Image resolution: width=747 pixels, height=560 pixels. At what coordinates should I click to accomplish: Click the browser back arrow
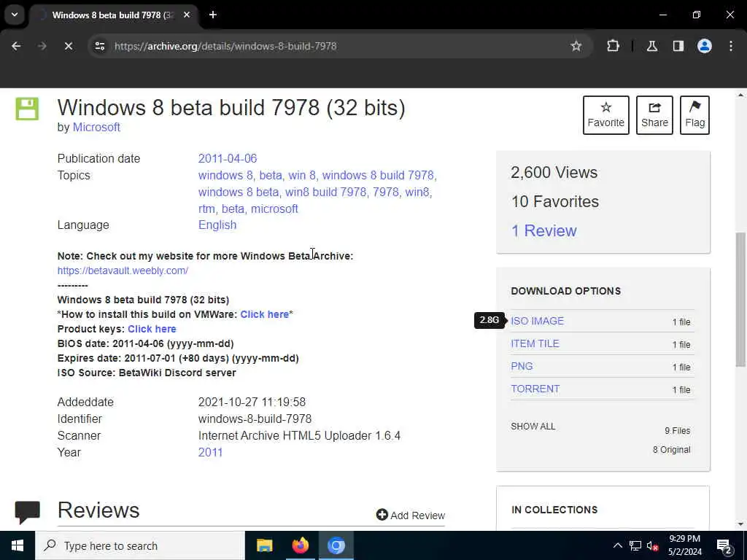tap(16, 46)
